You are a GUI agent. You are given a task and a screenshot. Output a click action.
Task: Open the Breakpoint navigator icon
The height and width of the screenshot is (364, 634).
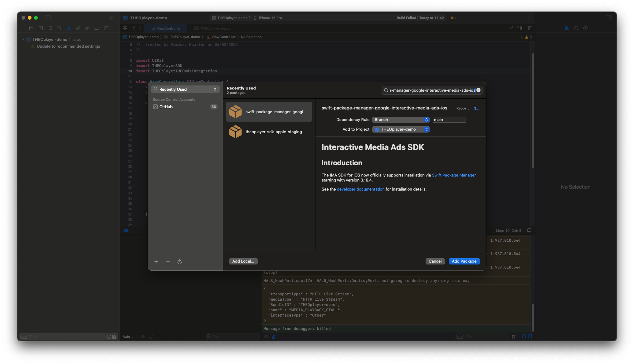coord(97,28)
